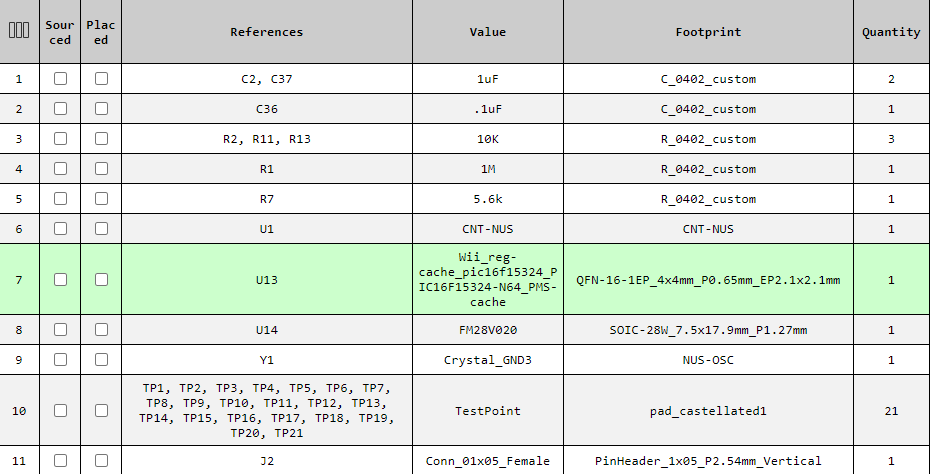Screen dimensions: 930x474
Task: Check Sourced box for TestPoint row
Action: coord(60,411)
